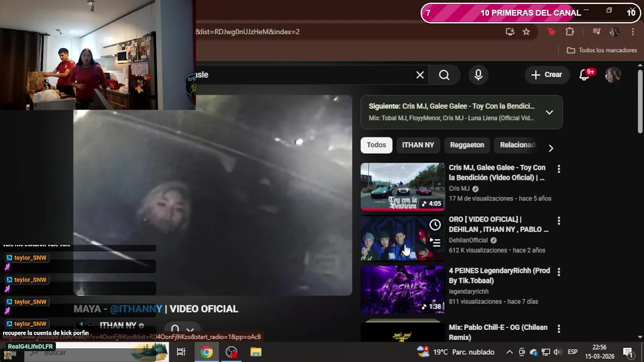The height and width of the screenshot is (362, 644).
Task: Select the Reggaeton filter chip
Action: pos(467,145)
